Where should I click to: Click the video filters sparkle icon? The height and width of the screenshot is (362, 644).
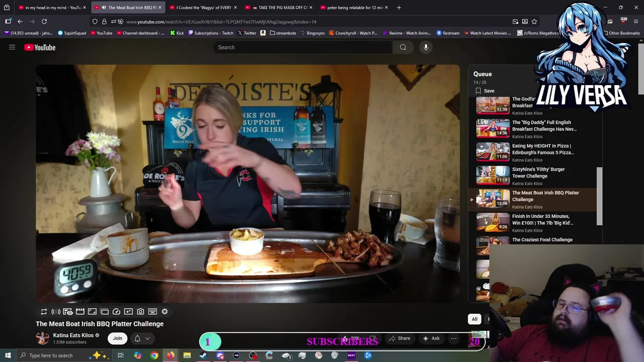click(128, 312)
